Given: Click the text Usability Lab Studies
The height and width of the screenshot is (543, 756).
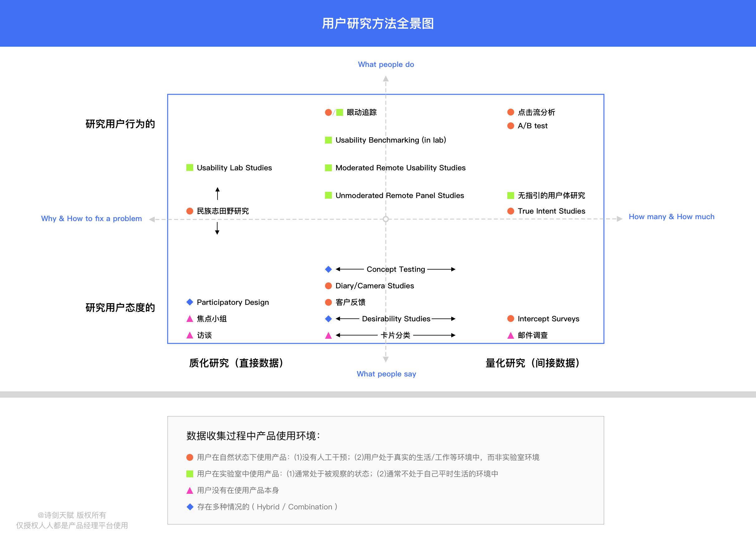Looking at the screenshot, I should point(234,168).
